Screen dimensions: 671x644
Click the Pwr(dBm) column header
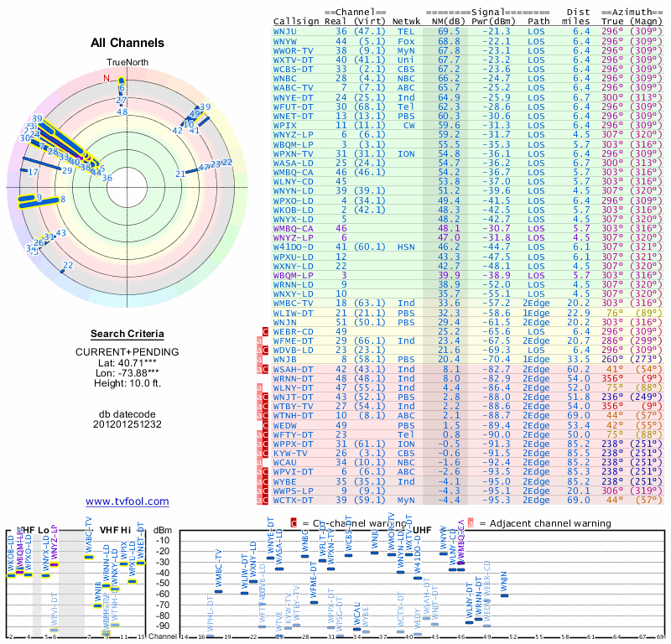494,22
